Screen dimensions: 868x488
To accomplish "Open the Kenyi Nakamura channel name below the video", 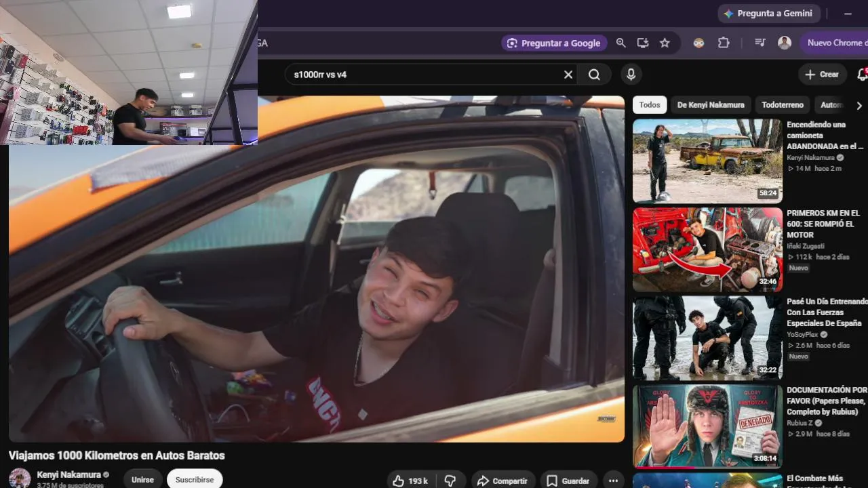I will pos(69,474).
